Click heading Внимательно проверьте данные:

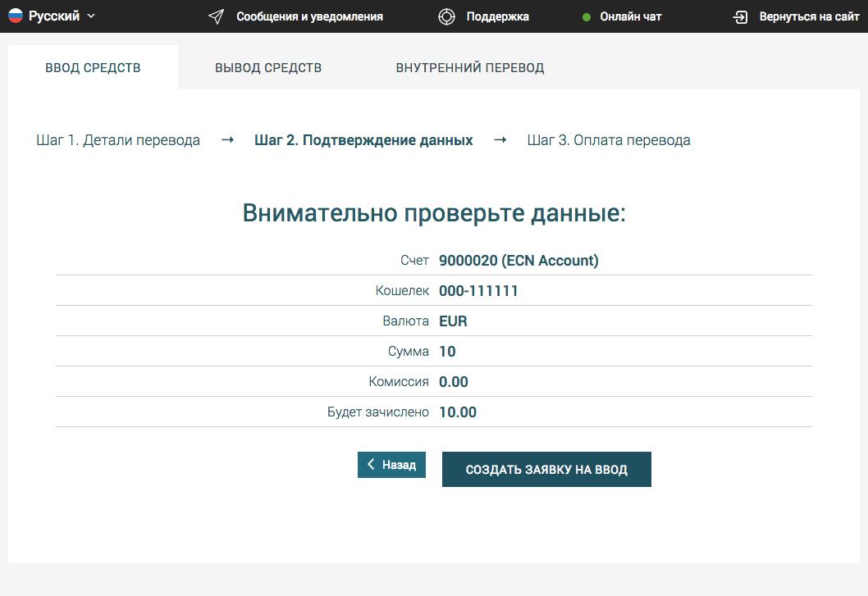tap(434, 213)
